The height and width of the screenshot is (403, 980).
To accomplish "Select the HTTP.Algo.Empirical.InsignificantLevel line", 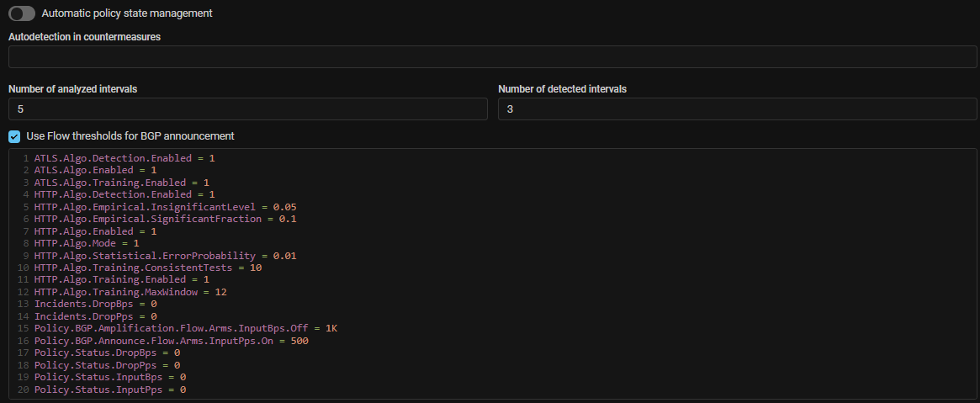I will 165,207.
